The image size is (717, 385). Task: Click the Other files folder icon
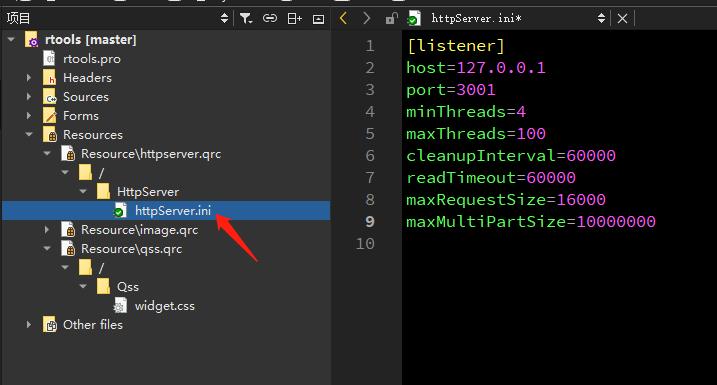click(x=49, y=325)
